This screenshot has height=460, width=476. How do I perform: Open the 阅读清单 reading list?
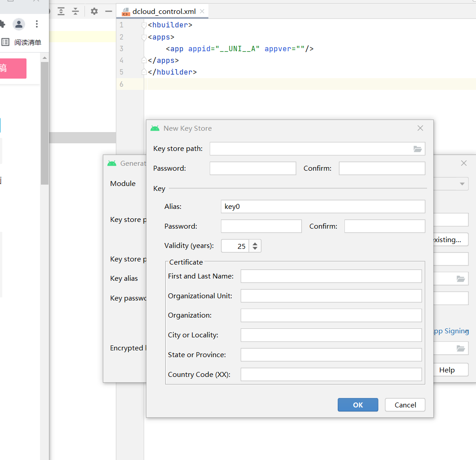[x=21, y=42]
